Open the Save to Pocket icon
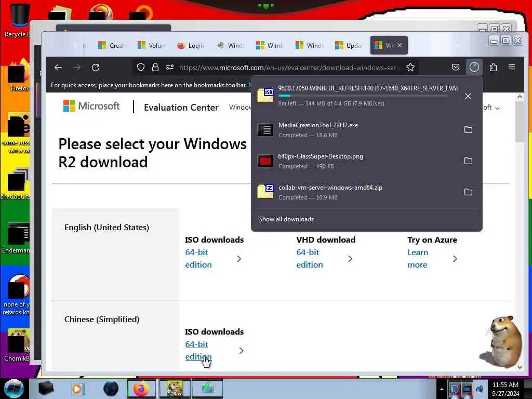This screenshot has width=532, height=399. point(456,68)
